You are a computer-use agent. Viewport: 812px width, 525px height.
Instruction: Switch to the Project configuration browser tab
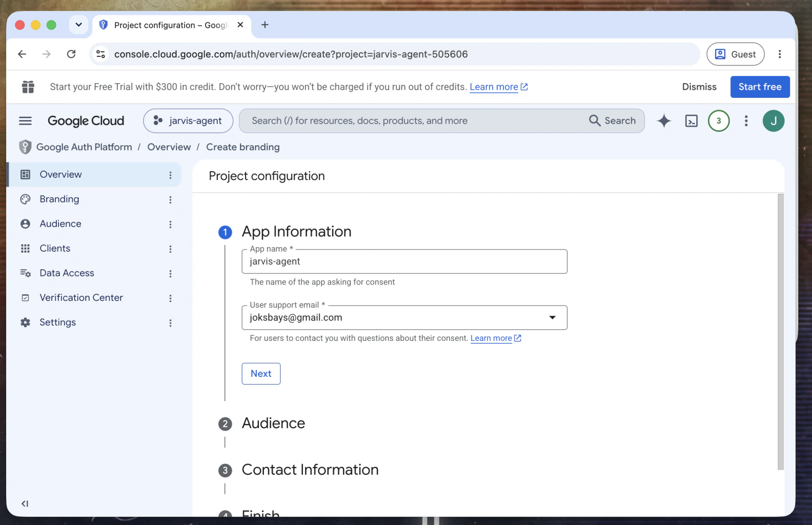tap(171, 25)
